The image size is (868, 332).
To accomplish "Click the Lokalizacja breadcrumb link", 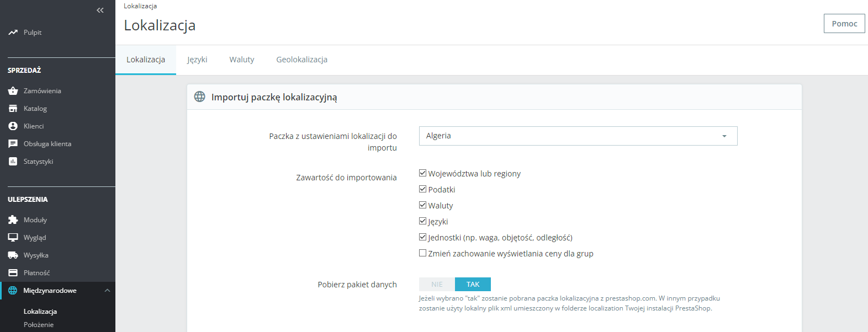I will click(x=140, y=6).
